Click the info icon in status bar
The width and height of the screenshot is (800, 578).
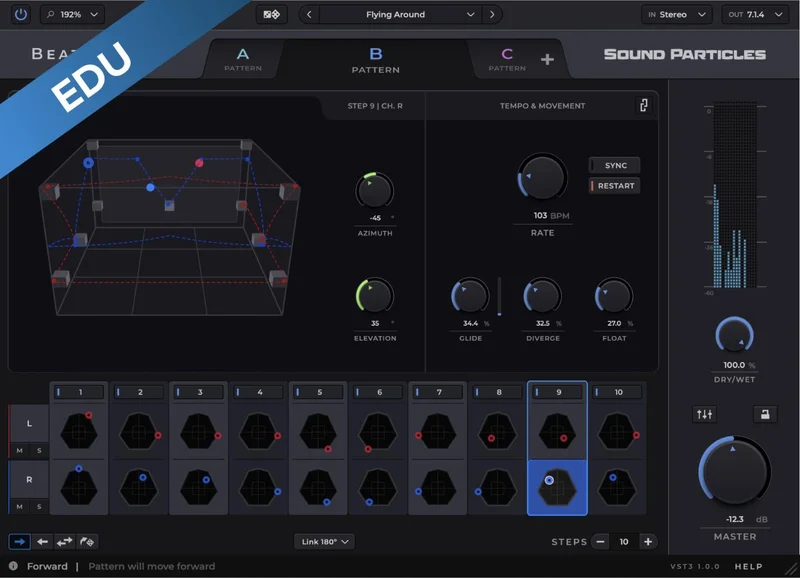pyautogui.click(x=13, y=566)
